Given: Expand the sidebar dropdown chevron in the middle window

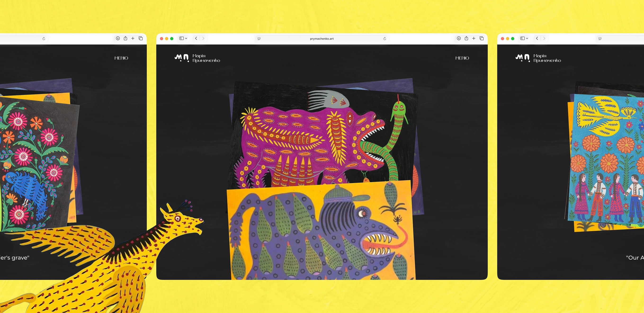Looking at the screenshot, I should click(186, 38).
